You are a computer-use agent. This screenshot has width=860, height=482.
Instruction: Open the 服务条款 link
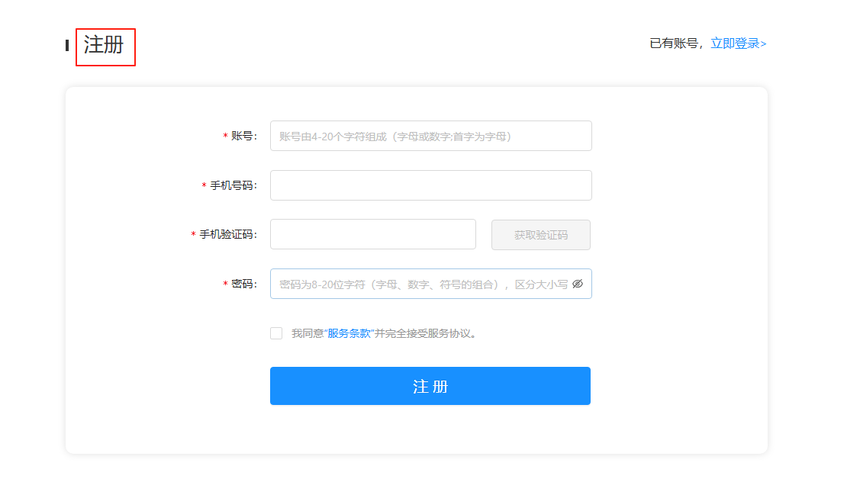[349, 333]
